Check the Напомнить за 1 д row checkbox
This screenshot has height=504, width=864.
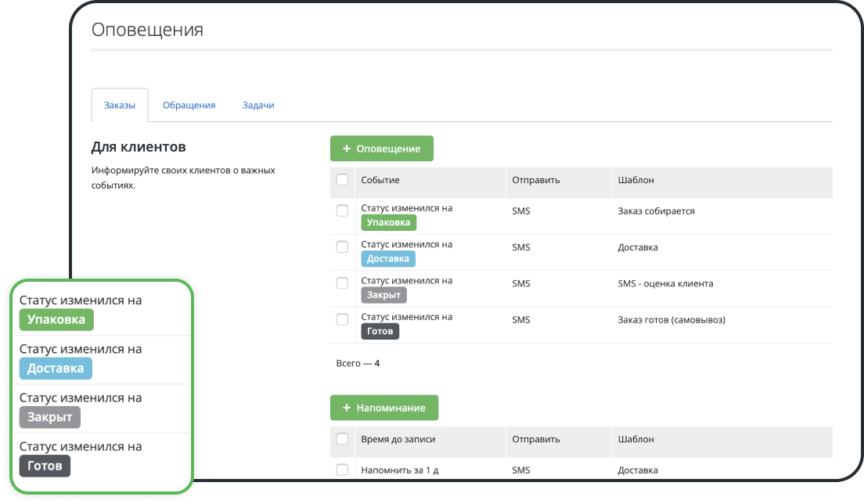point(342,470)
